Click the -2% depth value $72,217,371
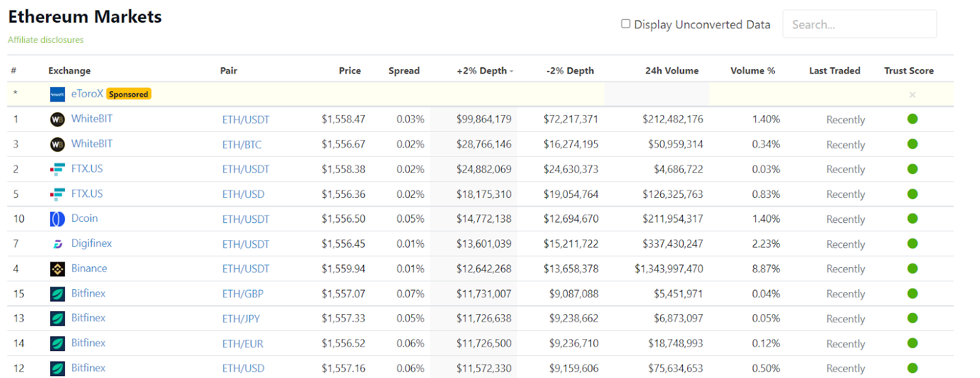Viewport: 980px width, 378px height. tap(571, 119)
